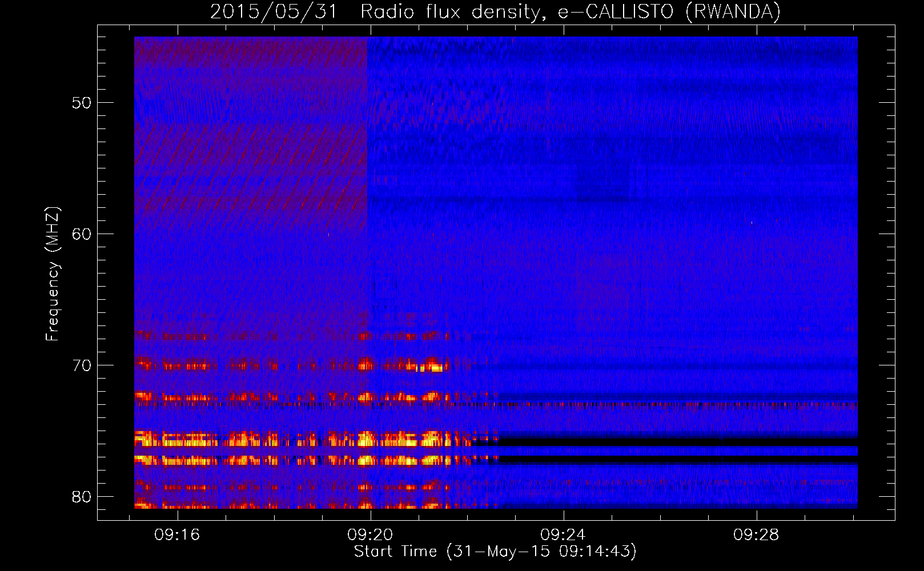Click the 60 frequency tick label

82,234
